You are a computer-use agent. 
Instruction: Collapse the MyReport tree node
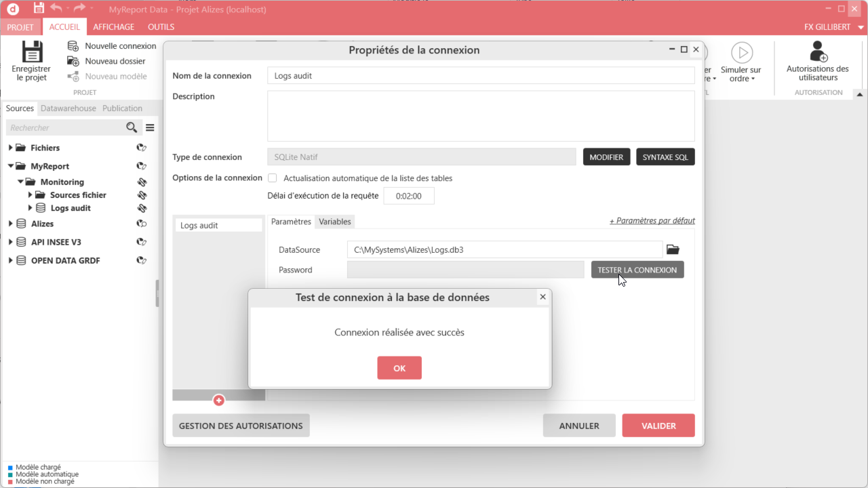pyautogui.click(x=11, y=166)
